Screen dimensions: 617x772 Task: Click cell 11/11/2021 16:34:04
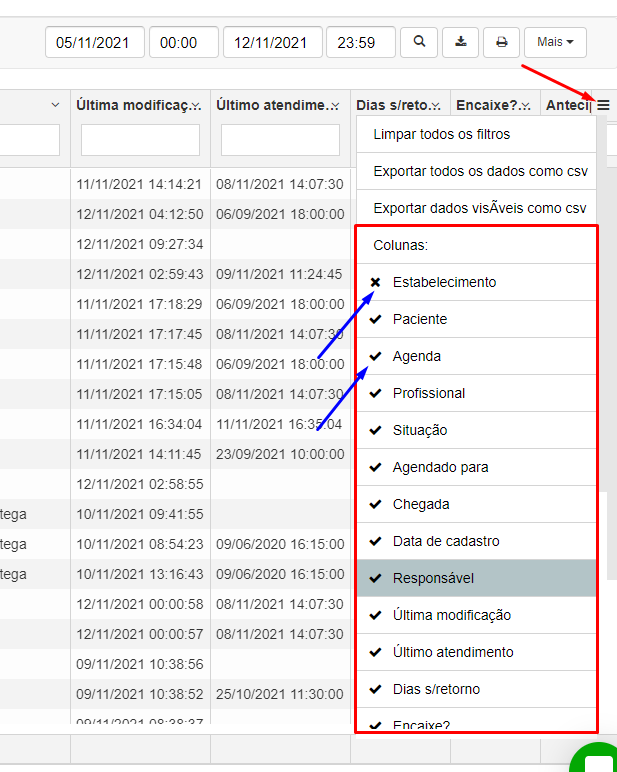[x=139, y=424]
